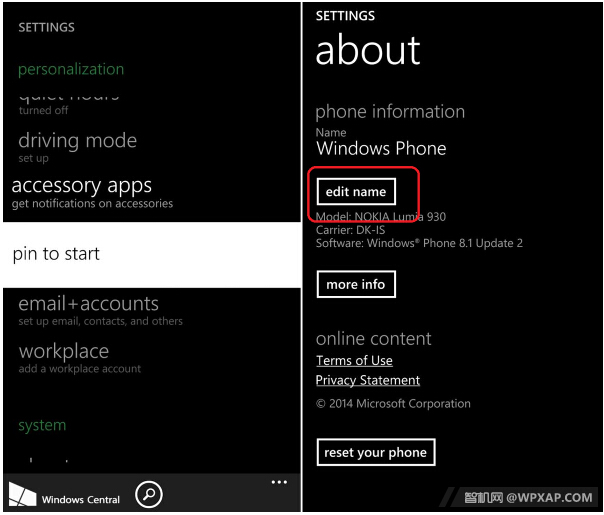Click the 2014 Microsoft Corporation copyright text
This screenshot has width=604, height=515.
pos(393,404)
